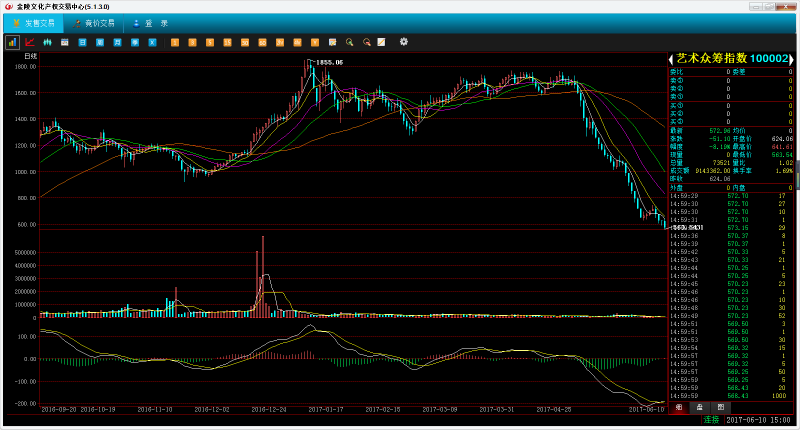Open the calendar icon in the toolbar

(65, 42)
